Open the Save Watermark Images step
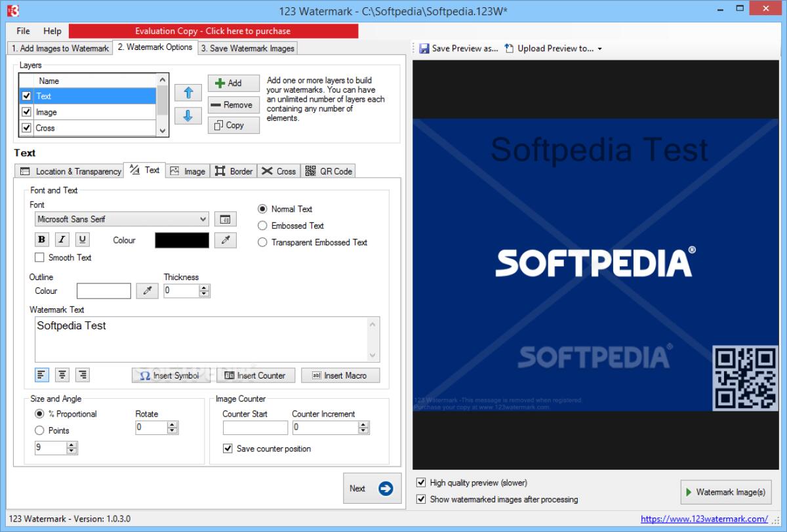Screen dimensions: 787x532 [x=247, y=48]
